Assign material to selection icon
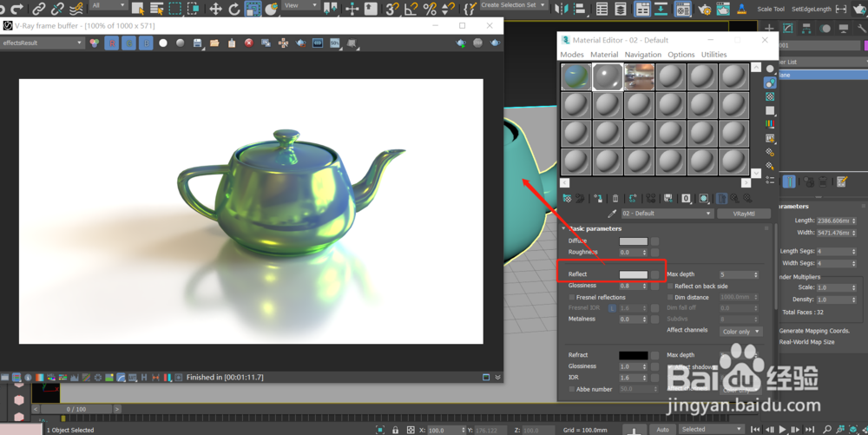868x435 pixels. (598, 198)
